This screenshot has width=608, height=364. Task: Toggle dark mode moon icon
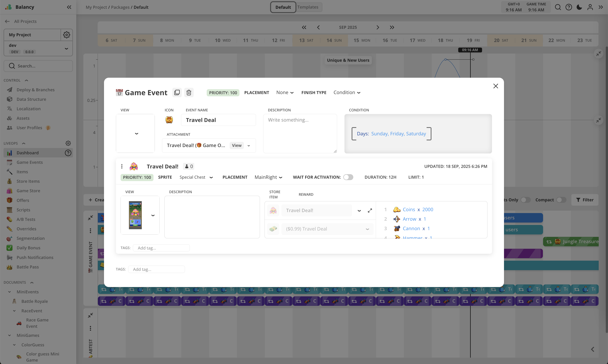coord(579,7)
